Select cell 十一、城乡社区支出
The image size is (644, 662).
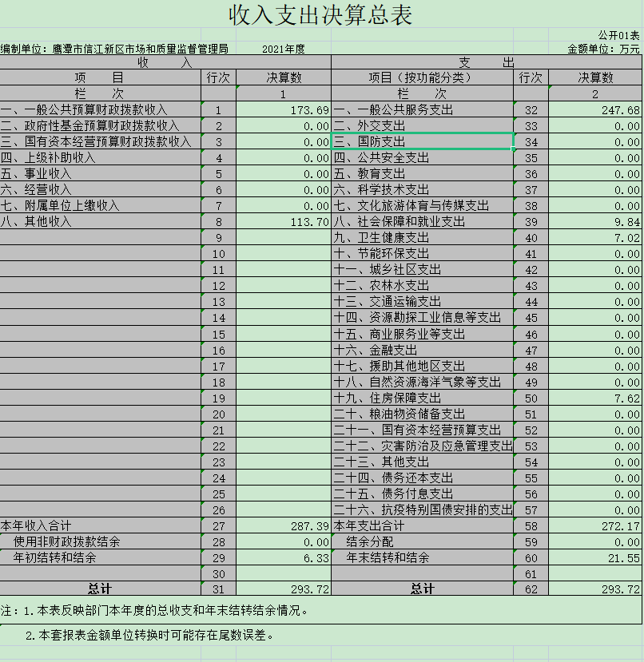pyautogui.click(x=422, y=270)
